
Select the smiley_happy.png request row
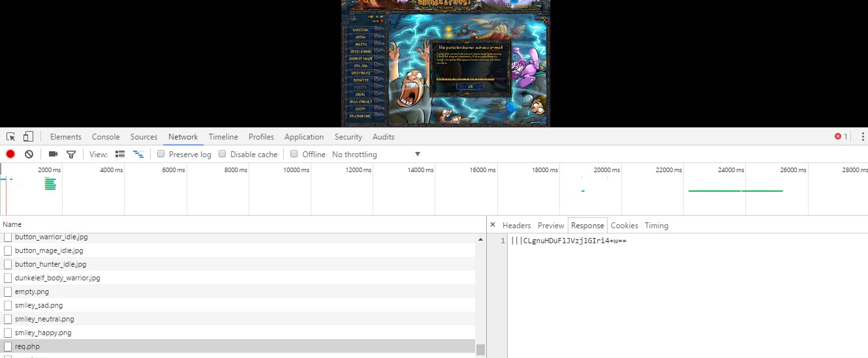(238, 333)
